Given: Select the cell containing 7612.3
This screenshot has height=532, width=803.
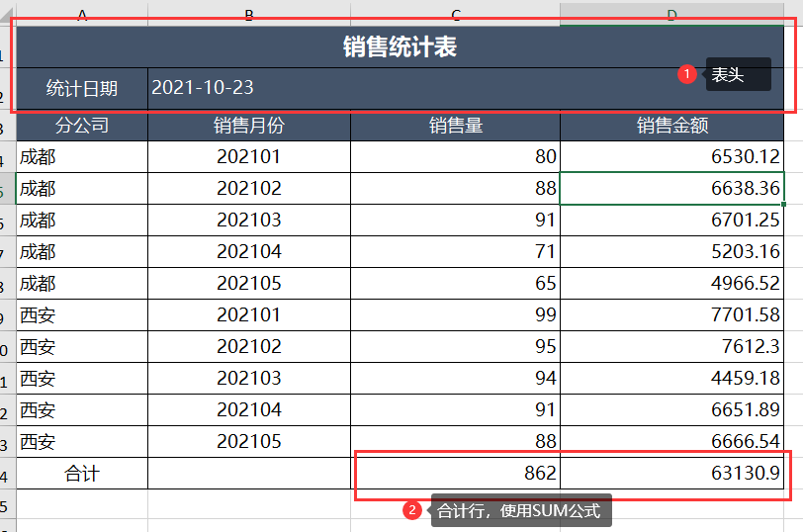Looking at the screenshot, I should click(671, 347).
